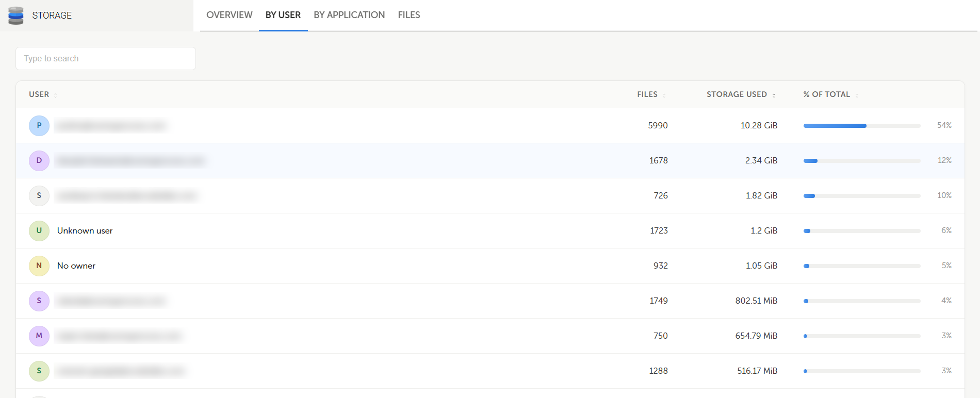Viewport: 980px width, 398px height.
Task: Click the 5990 files count
Action: point(658,126)
